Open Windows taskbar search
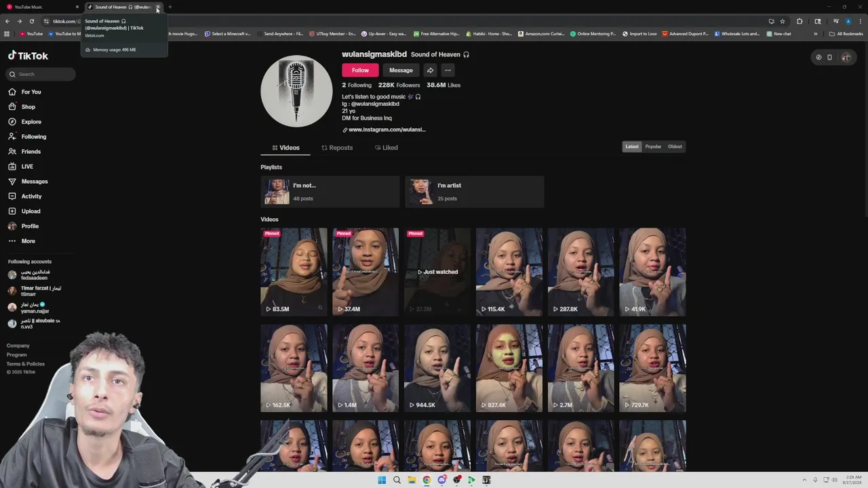The image size is (868, 488). [x=397, y=480]
